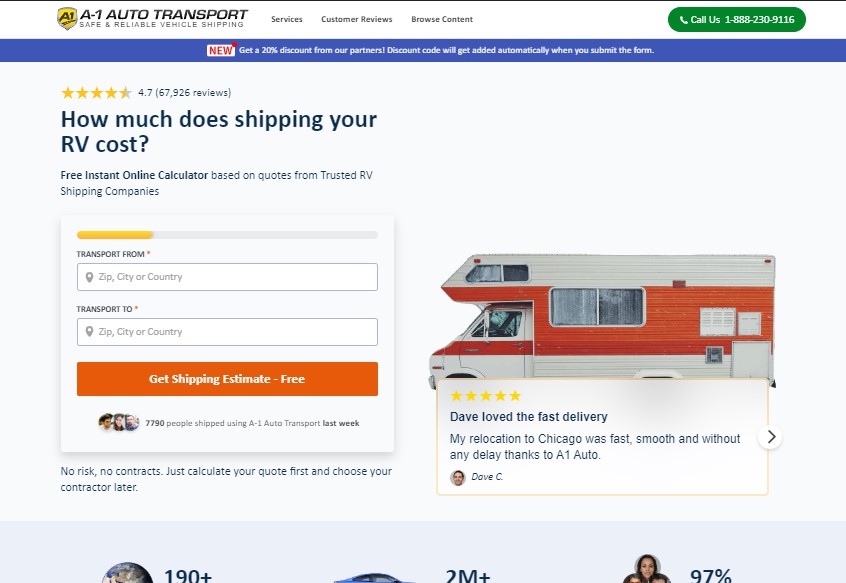The height and width of the screenshot is (583, 846).
Task: Click the customer avatars beside 7790 people shipped
Action: tap(119, 422)
